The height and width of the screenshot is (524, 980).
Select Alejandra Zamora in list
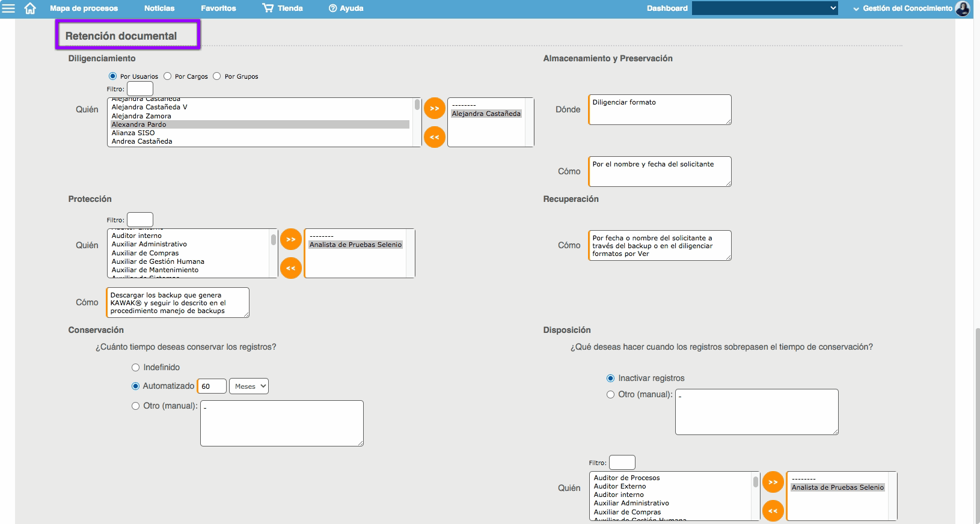pyautogui.click(x=260, y=116)
